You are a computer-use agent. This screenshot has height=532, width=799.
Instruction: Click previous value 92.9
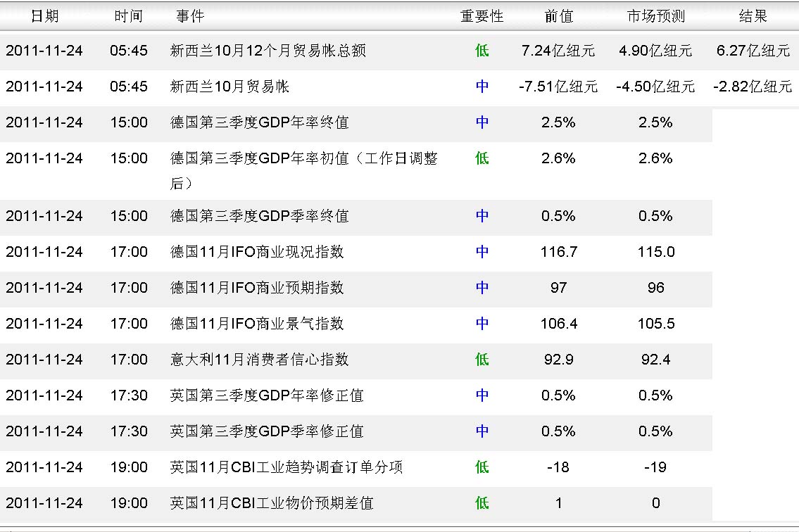[558, 360]
